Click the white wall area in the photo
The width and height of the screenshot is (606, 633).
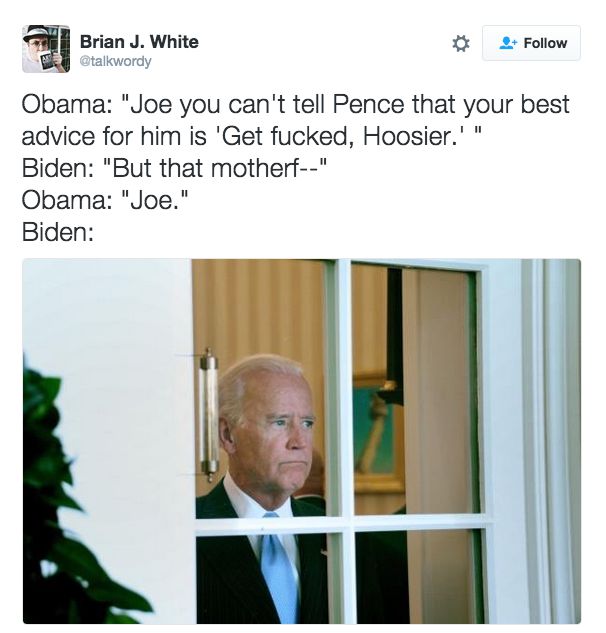(x=107, y=323)
